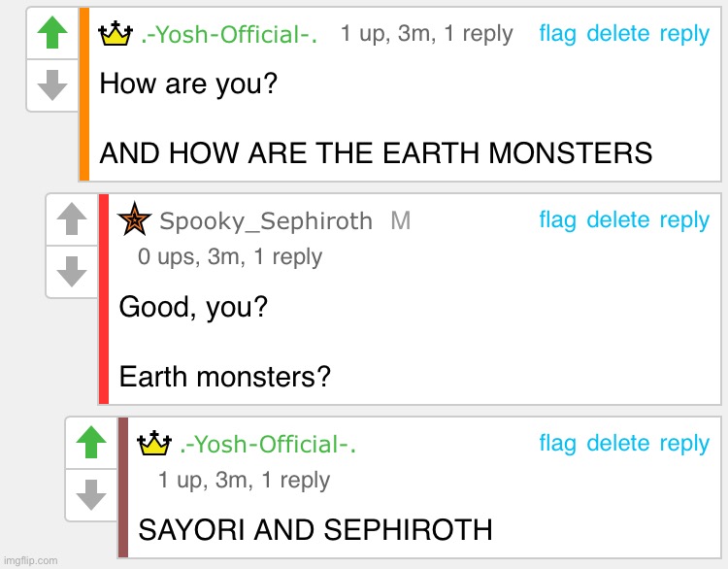The height and width of the screenshot is (569, 728).
Task: Open Spooky_Sephiroth's user profile
Action: tap(265, 221)
